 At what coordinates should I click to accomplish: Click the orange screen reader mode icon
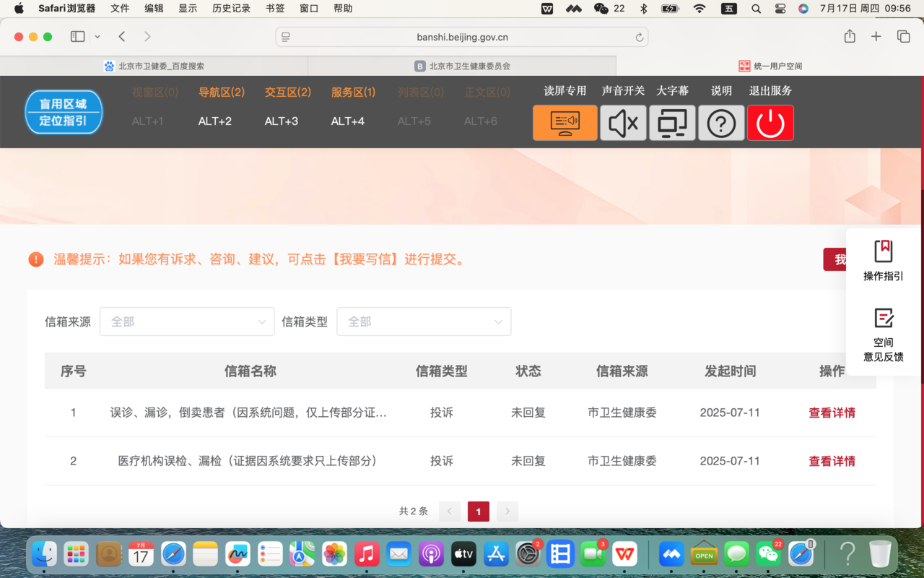(x=565, y=123)
